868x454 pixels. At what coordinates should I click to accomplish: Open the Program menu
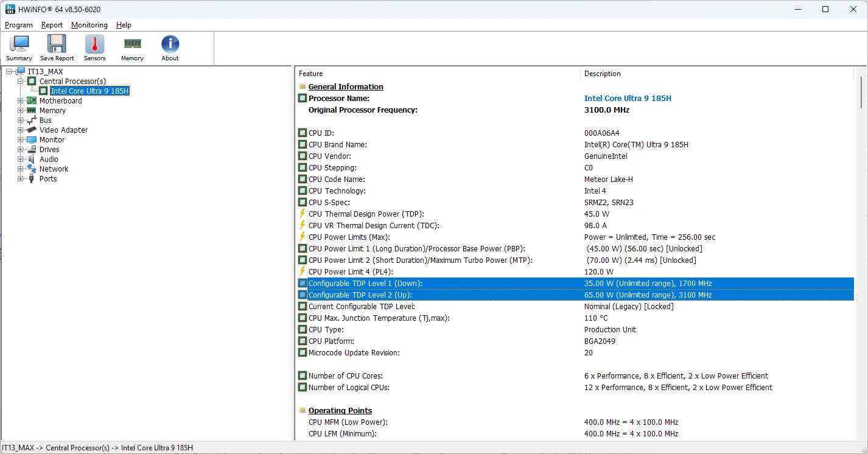19,25
